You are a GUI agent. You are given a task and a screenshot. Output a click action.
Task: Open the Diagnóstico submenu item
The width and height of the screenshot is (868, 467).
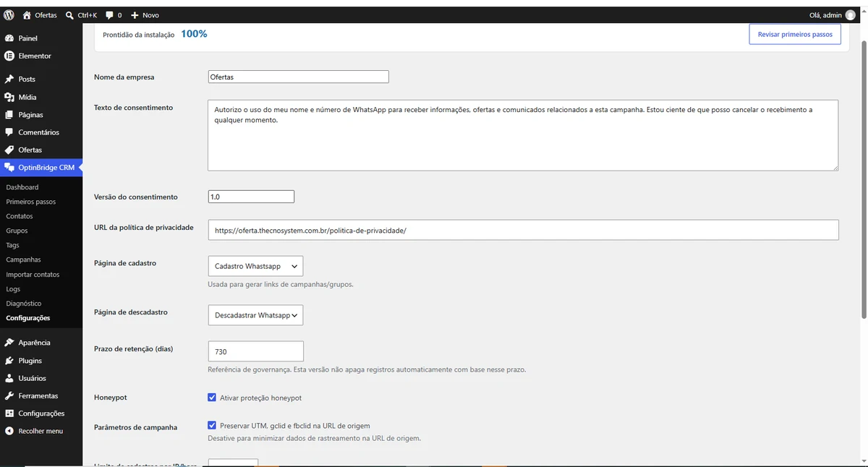pos(24,304)
